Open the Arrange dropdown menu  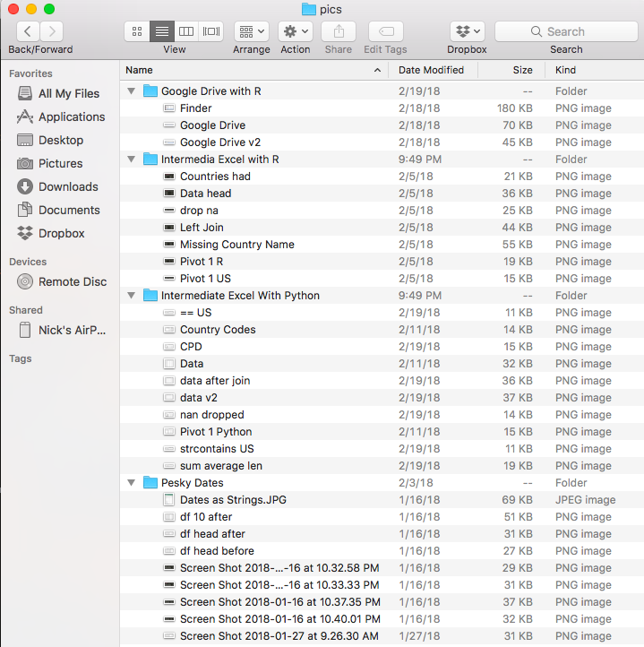pyautogui.click(x=252, y=31)
